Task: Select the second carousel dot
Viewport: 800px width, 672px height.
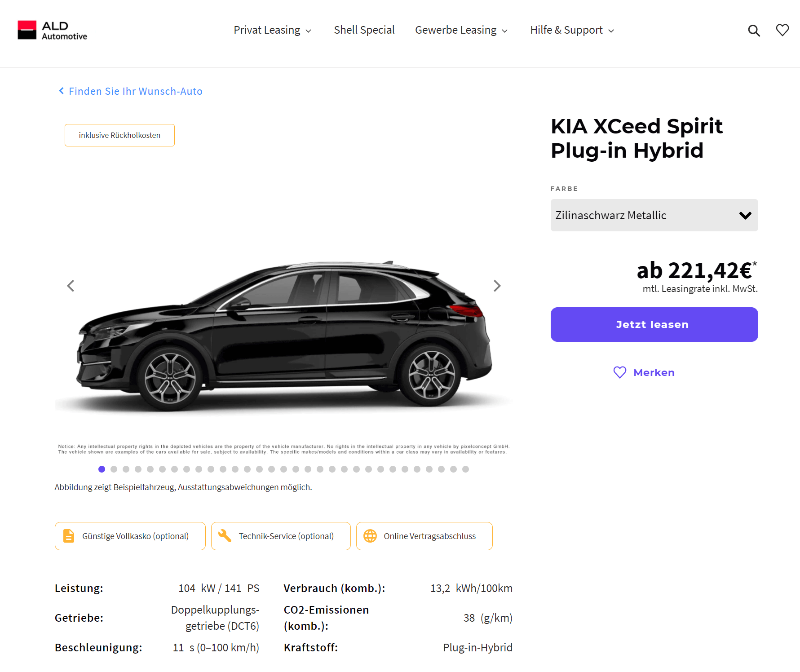Action: 114,469
